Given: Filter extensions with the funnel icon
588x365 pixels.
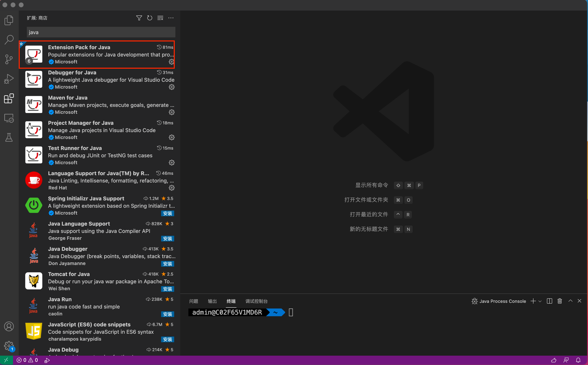Looking at the screenshot, I should pos(139,18).
